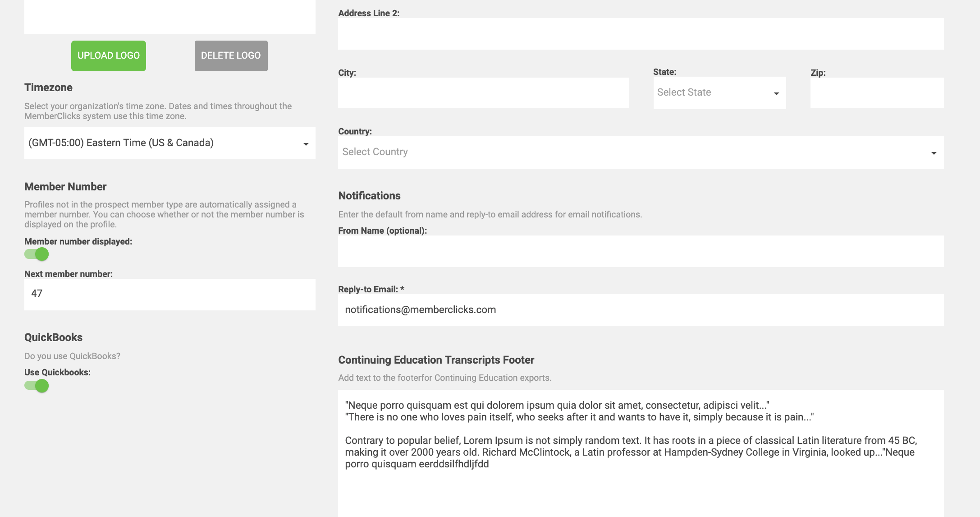The image size is (980, 517).
Task: Click the Continuing Education footer text area
Action: point(641,453)
